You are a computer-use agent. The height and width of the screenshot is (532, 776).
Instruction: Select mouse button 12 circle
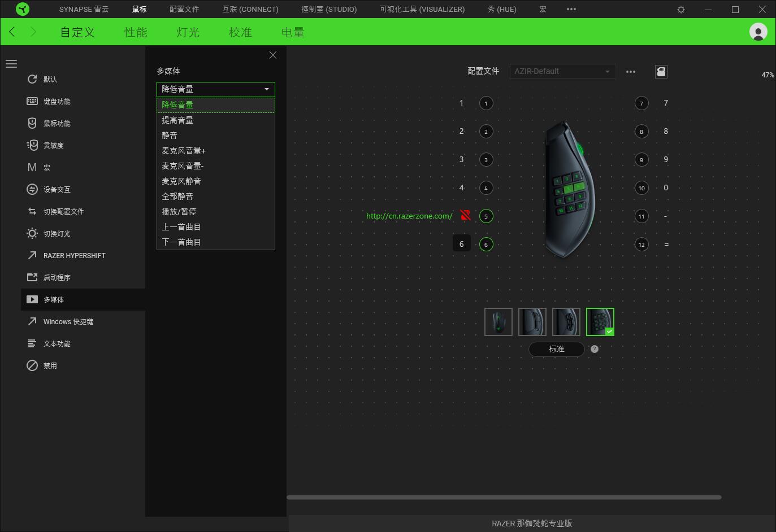click(641, 245)
